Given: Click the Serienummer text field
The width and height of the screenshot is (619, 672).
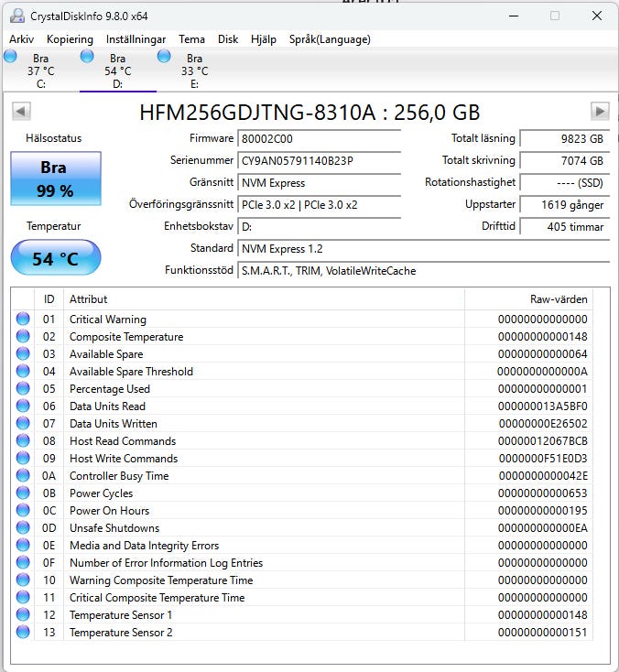Looking at the screenshot, I should coord(319,161).
